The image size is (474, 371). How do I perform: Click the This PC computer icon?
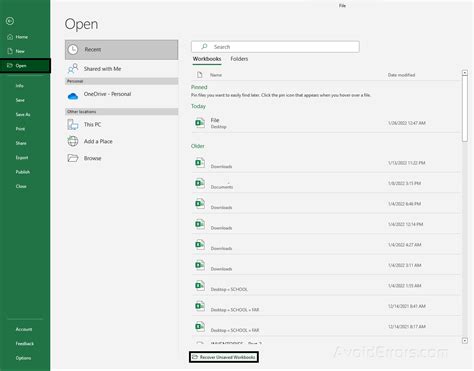[x=73, y=125]
